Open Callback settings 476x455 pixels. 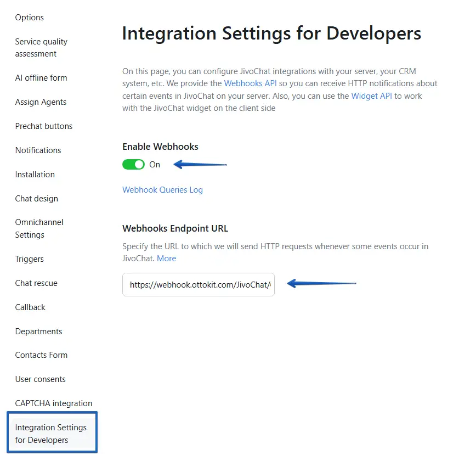(x=30, y=307)
